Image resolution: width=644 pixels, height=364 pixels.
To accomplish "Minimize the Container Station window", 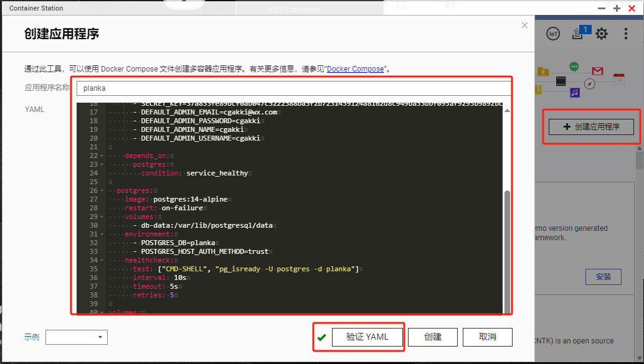I will coord(602,8).
